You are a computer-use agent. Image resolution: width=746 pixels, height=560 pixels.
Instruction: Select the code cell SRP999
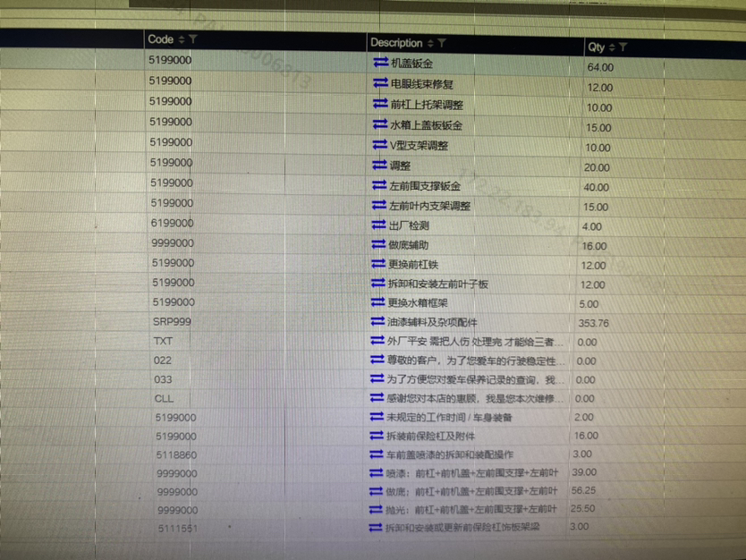coord(172,322)
